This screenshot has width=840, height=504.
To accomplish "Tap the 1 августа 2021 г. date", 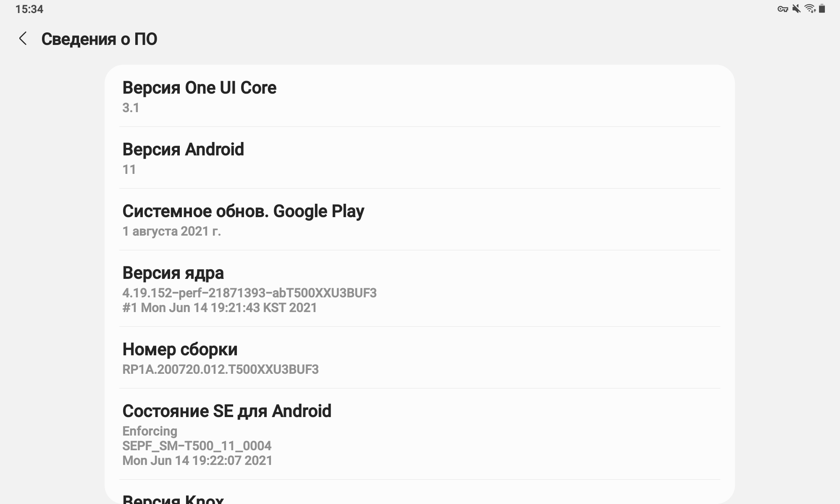I will coord(171,231).
